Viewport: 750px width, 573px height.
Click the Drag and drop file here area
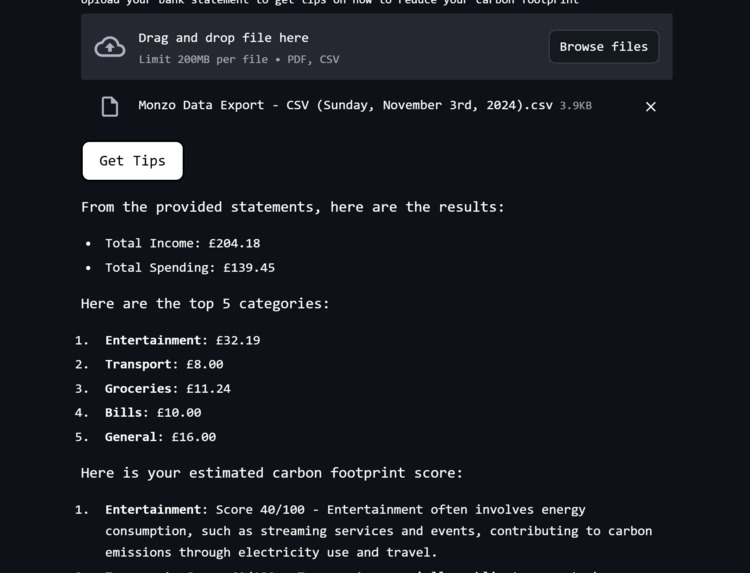[x=376, y=47]
